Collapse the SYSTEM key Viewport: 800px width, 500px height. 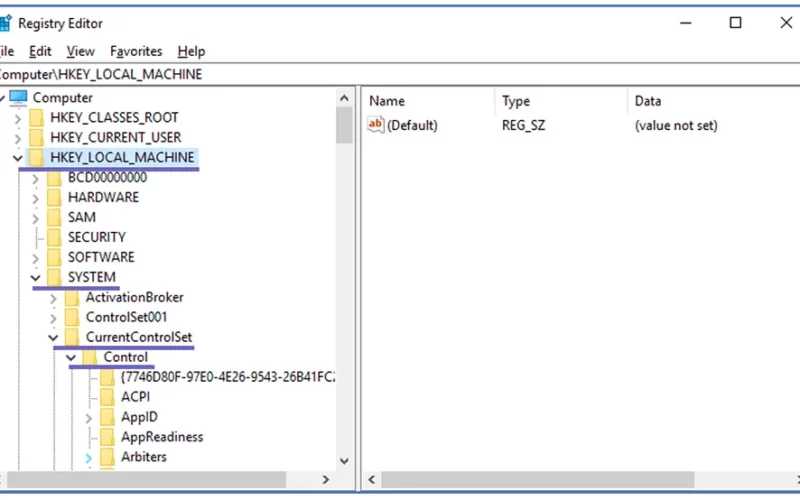coord(36,278)
